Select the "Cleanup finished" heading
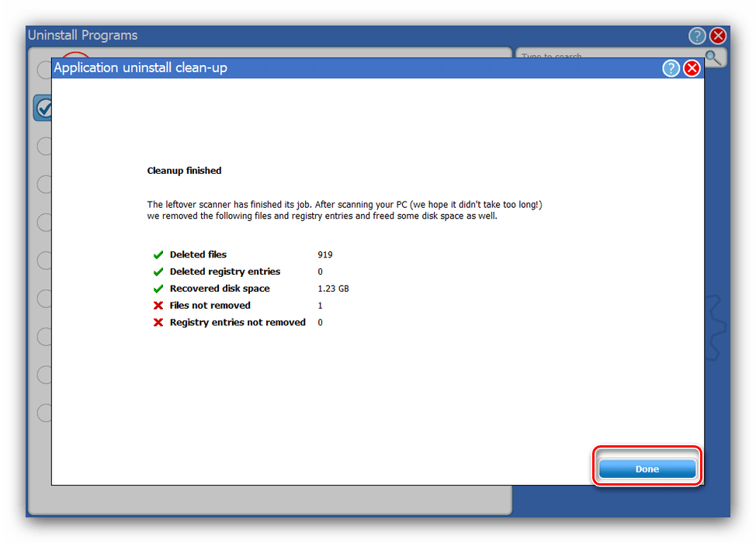The height and width of the screenshot is (543, 756). click(184, 171)
